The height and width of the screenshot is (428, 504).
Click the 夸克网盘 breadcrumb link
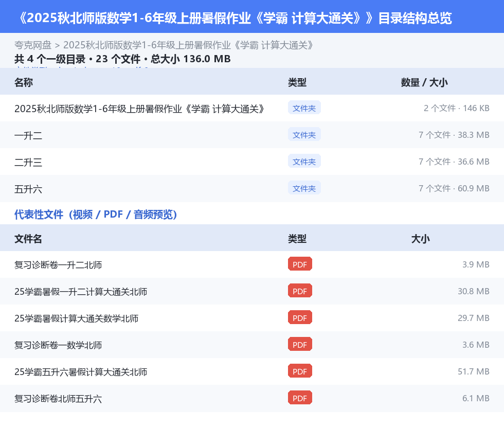point(33,45)
